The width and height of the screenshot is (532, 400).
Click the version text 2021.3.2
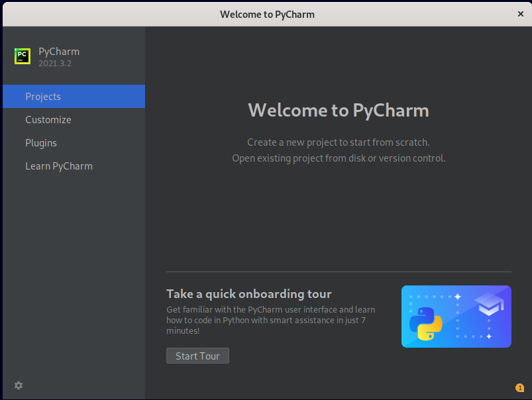point(55,64)
